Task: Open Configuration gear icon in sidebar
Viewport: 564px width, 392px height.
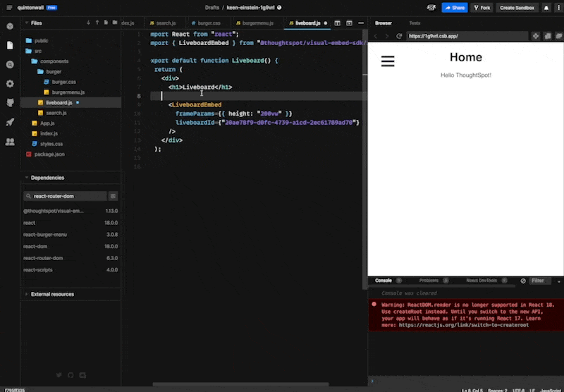Action: point(10,84)
